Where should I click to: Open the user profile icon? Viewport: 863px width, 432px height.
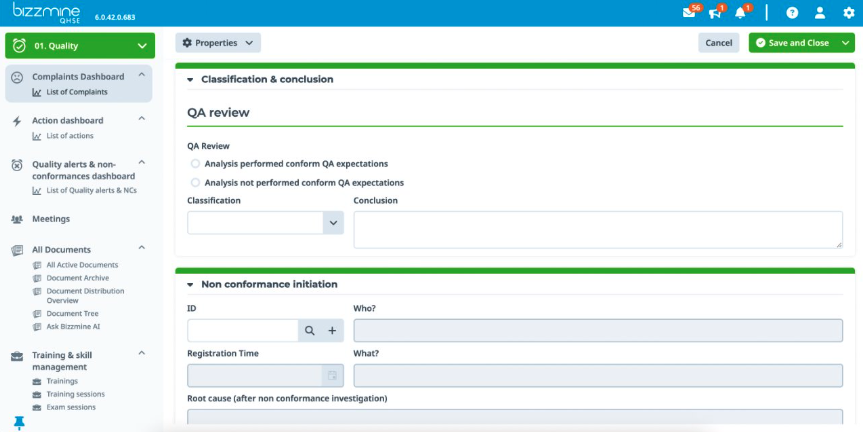click(x=820, y=13)
